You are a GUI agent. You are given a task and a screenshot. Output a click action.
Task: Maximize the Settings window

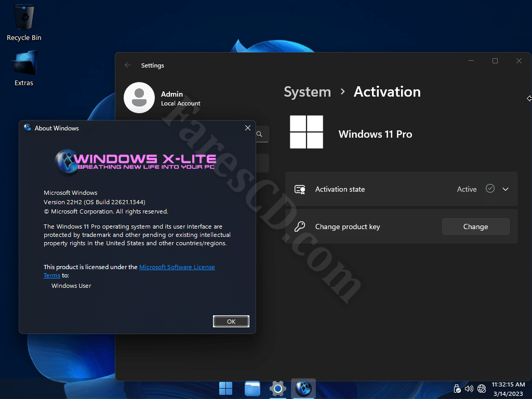495,61
